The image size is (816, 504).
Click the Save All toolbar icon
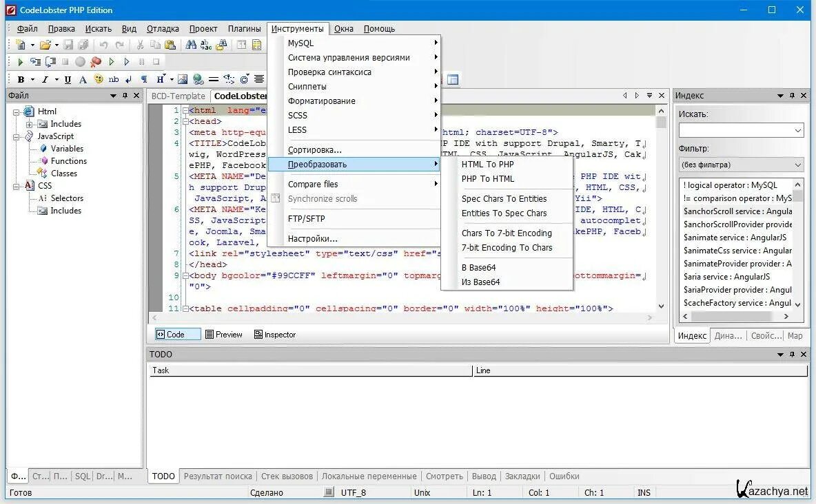click(83, 45)
